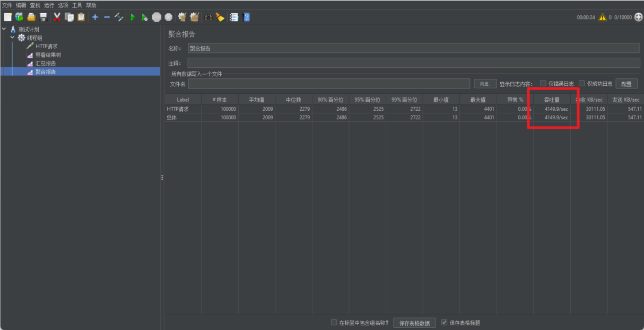Collapse all tree nodes with minus icon

point(107,17)
